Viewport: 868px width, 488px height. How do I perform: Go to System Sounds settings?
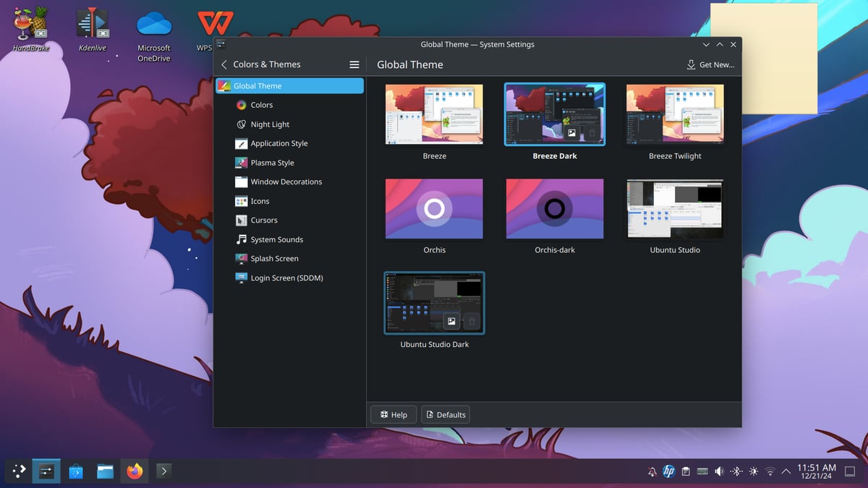tap(276, 239)
